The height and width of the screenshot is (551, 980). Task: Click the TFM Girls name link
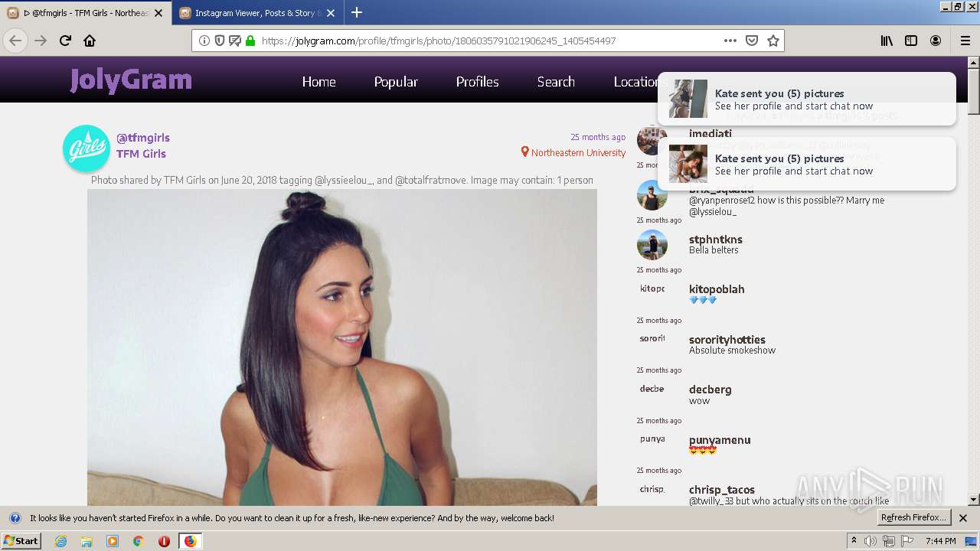pyautogui.click(x=141, y=154)
